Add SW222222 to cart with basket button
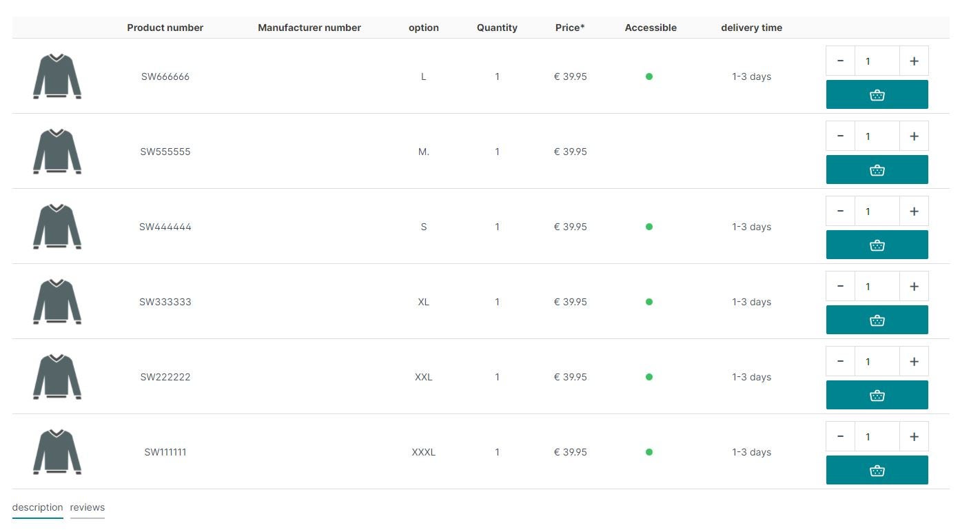The width and height of the screenshot is (980, 532). coord(877,395)
